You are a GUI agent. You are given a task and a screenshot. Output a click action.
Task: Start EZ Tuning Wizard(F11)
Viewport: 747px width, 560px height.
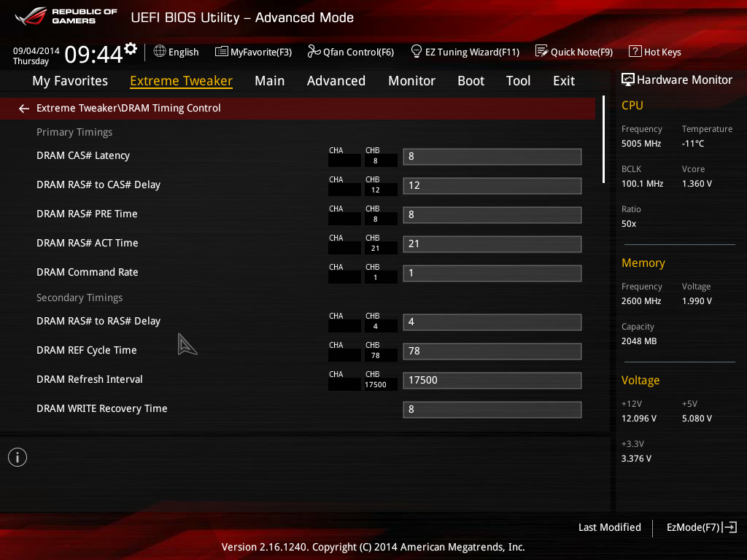[472, 52]
